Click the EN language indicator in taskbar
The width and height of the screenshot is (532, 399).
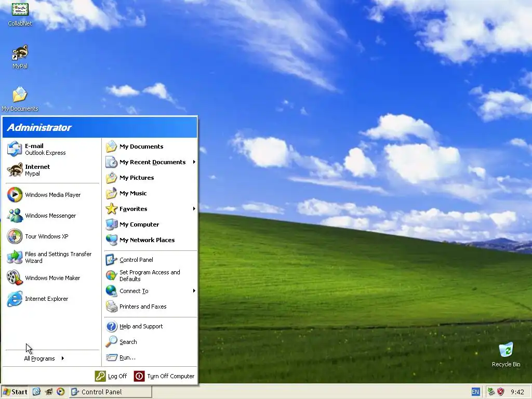(x=475, y=392)
